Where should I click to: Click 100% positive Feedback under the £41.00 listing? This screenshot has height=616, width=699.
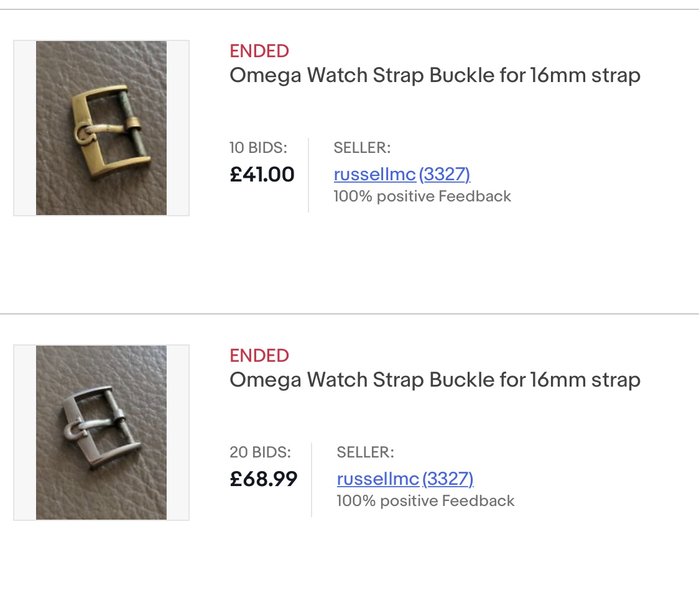[422, 196]
